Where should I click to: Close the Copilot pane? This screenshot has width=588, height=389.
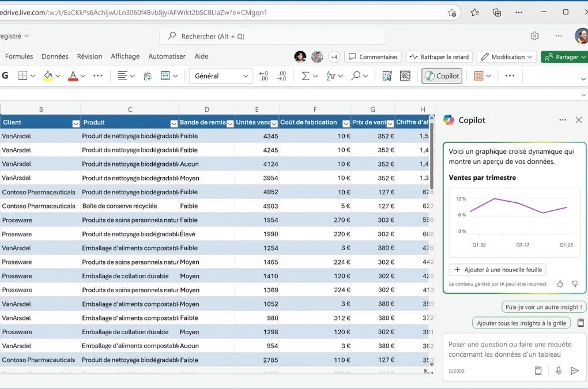tap(579, 120)
